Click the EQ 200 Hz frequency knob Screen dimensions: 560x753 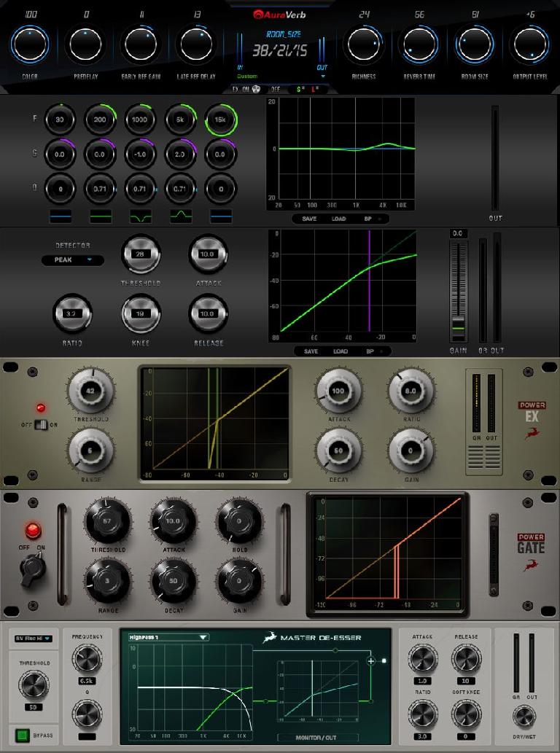100,120
